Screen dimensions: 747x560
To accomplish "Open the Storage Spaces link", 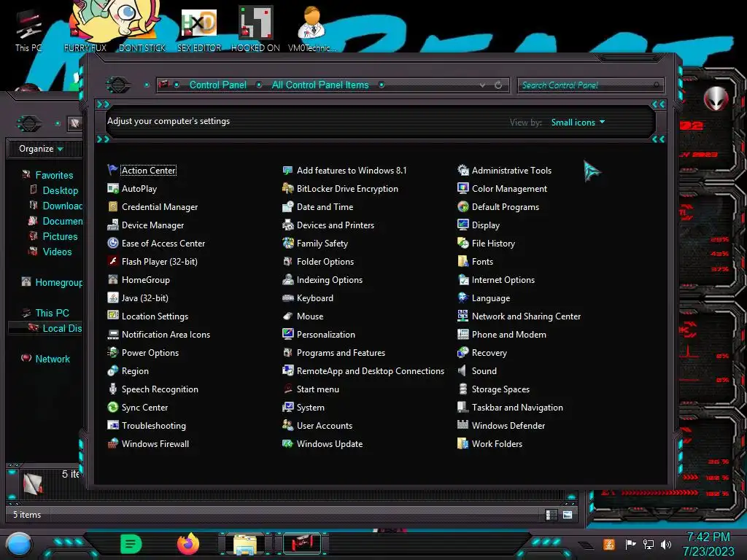I will pyautogui.click(x=500, y=389).
